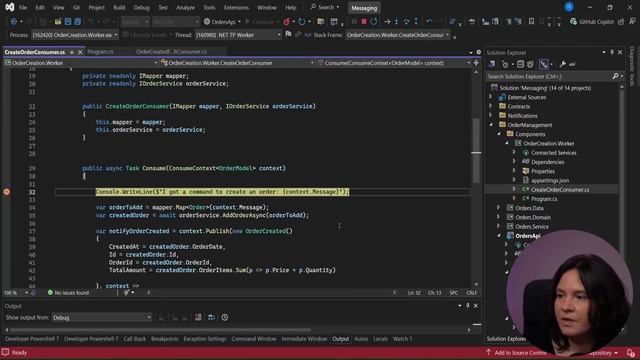Click No issues found indicator
Viewport: 640px width, 360px height.
(68, 293)
